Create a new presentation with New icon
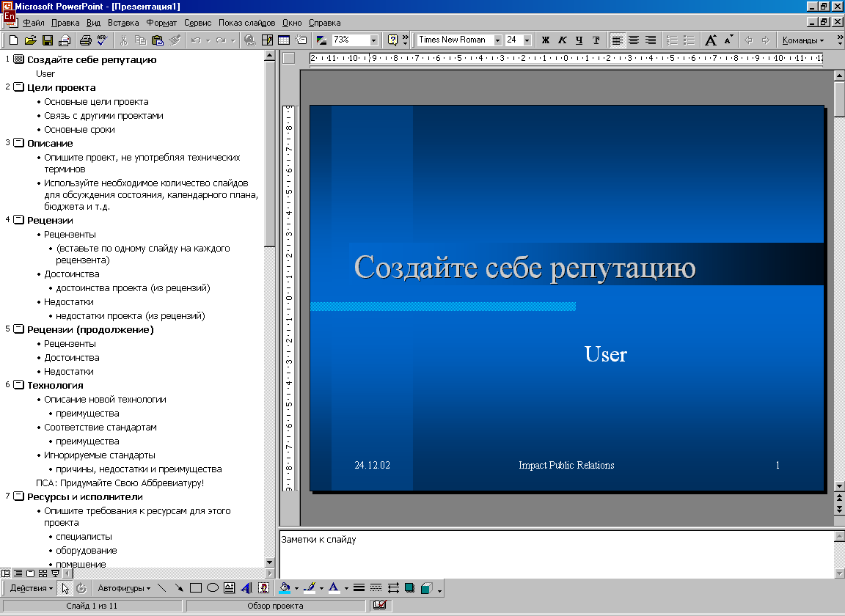 point(13,40)
